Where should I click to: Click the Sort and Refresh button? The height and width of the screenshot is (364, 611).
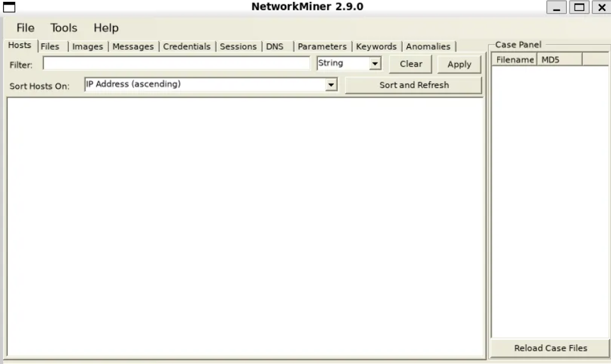[x=414, y=85]
